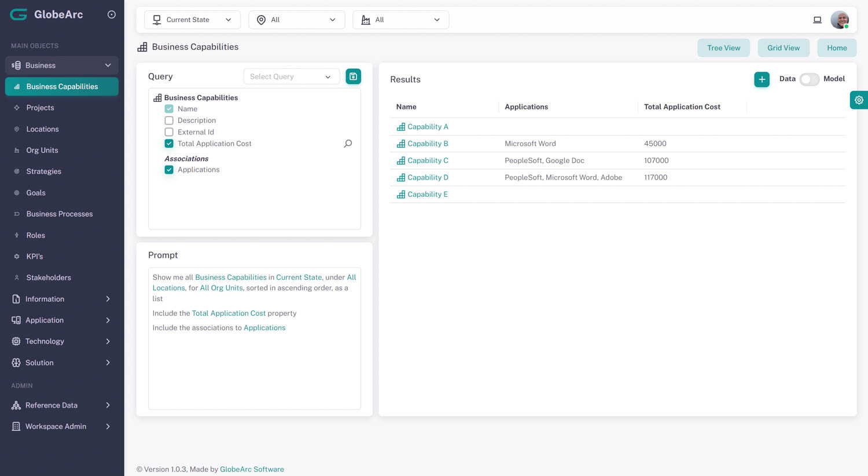The width and height of the screenshot is (868, 476).
Task: Click the sidebar collapse circle icon
Action: click(x=112, y=14)
